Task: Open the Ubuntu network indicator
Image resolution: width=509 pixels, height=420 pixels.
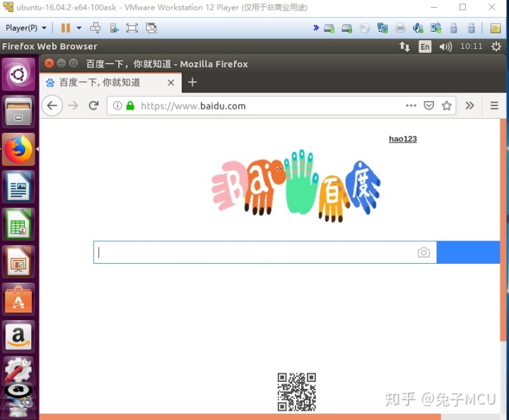Action: pyautogui.click(x=404, y=47)
